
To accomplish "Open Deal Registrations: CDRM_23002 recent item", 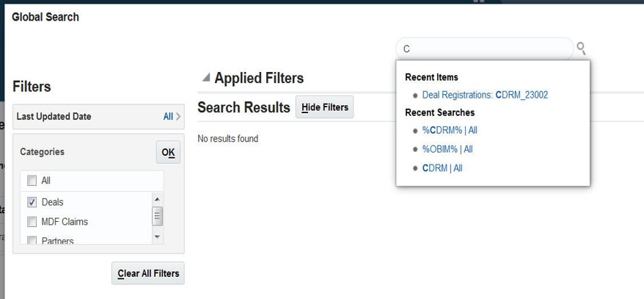I will (485, 95).
